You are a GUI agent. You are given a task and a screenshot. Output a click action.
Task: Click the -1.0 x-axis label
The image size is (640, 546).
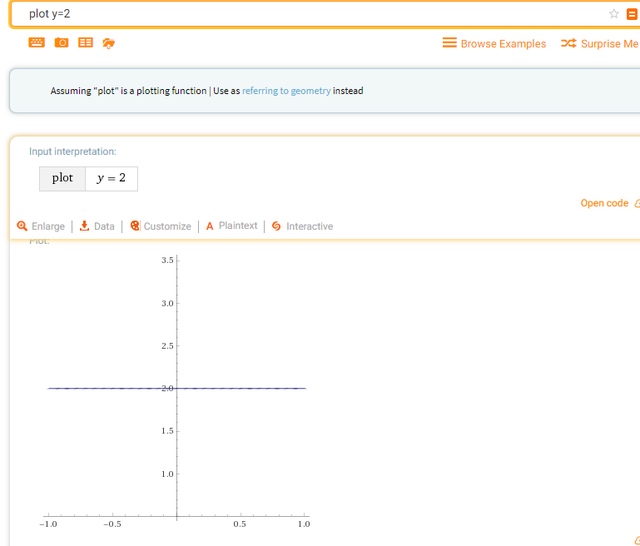click(x=48, y=524)
